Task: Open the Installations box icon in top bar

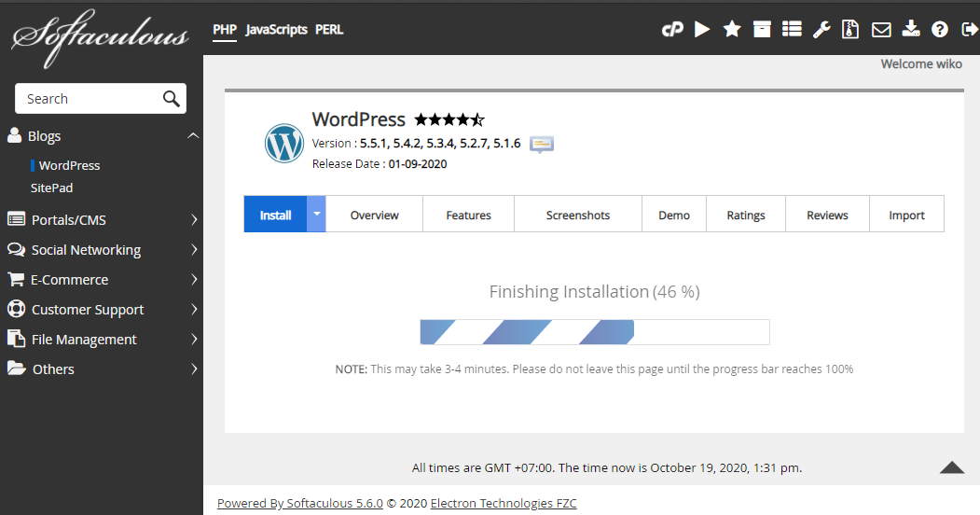Action: (762, 29)
